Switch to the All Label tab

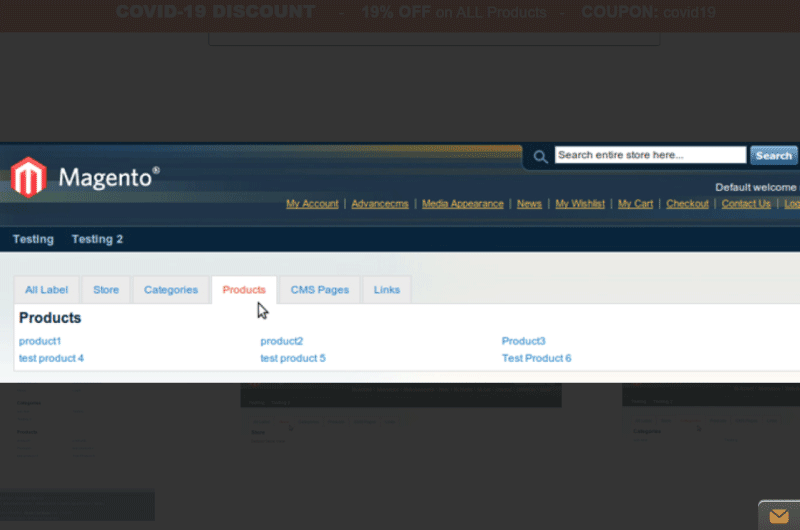[x=46, y=290]
